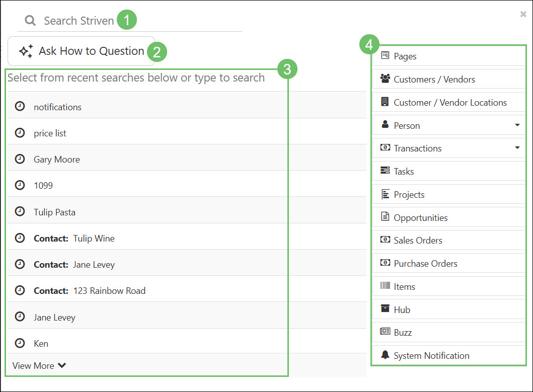
Task: Click the magnifying glass search icon
Action: point(30,21)
